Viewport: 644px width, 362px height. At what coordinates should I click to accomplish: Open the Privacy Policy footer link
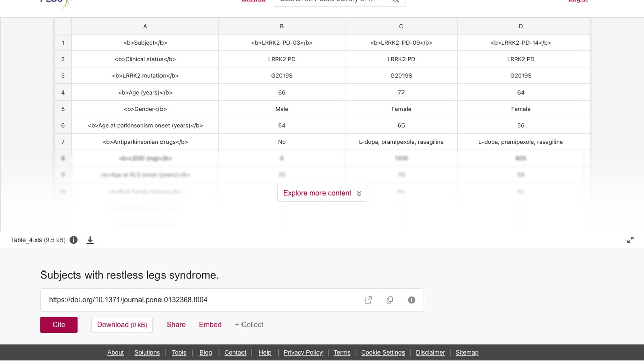(x=303, y=353)
